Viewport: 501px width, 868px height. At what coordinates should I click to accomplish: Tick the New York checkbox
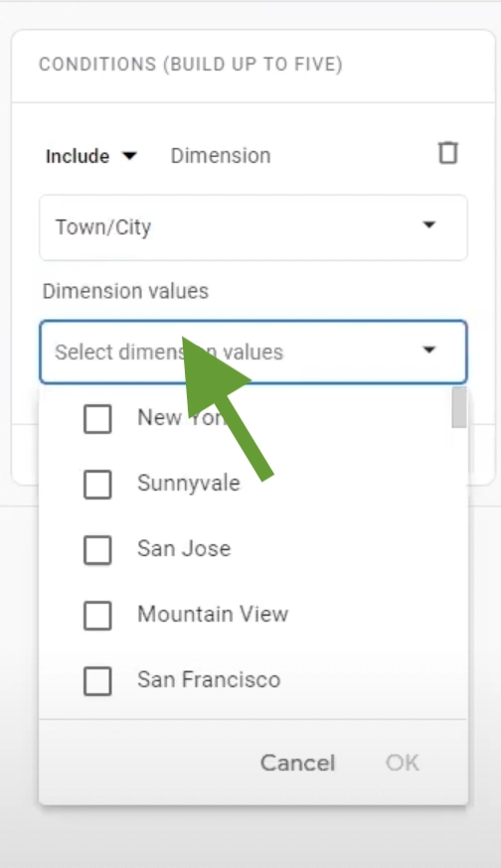97,418
